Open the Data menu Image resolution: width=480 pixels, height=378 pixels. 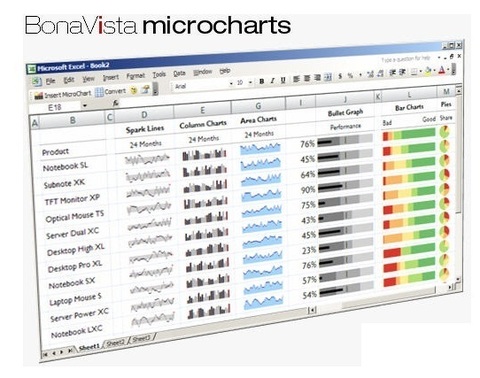click(179, 73)
